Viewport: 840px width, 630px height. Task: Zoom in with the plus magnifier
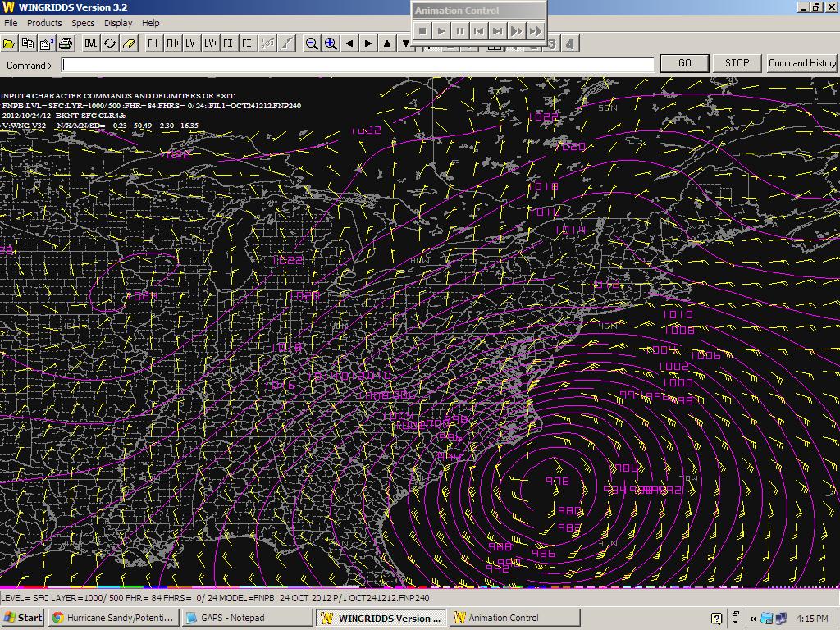pyautogui.click(x=331, y=43)
